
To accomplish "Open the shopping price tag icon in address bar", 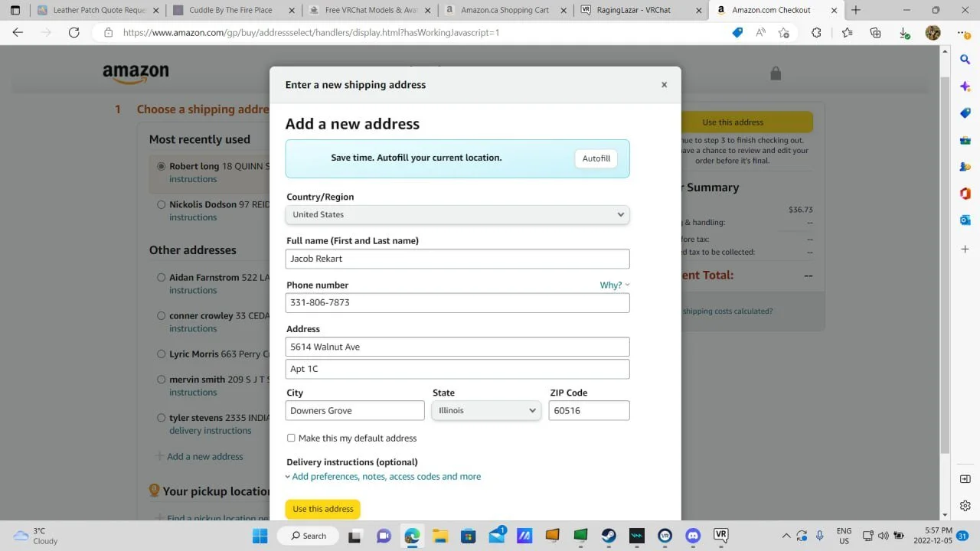I will click(737, 32).
